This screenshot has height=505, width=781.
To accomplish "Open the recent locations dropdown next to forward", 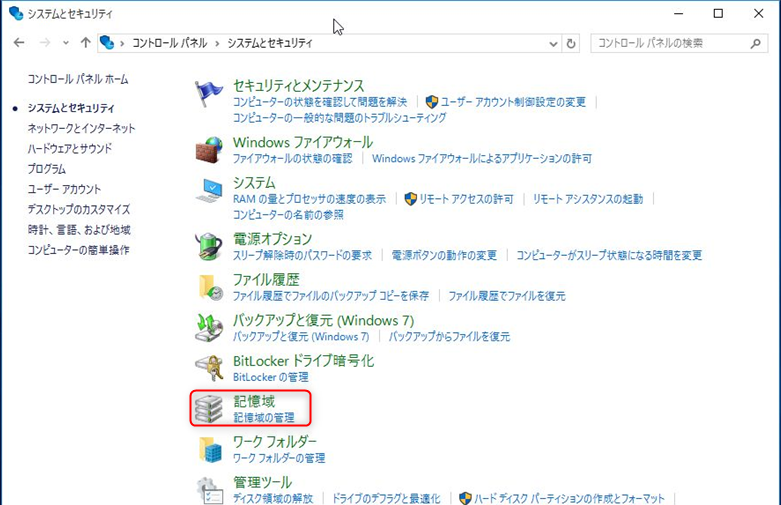I will 67,44.
